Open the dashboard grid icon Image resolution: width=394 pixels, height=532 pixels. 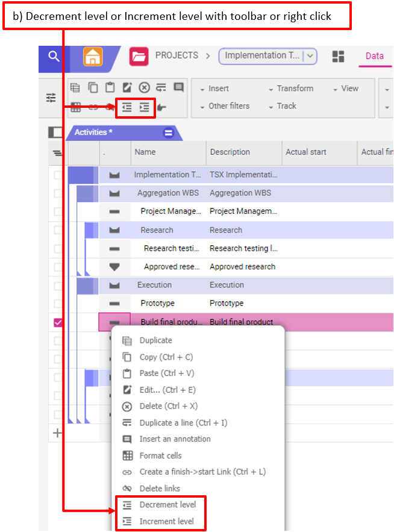click(339, 56)
